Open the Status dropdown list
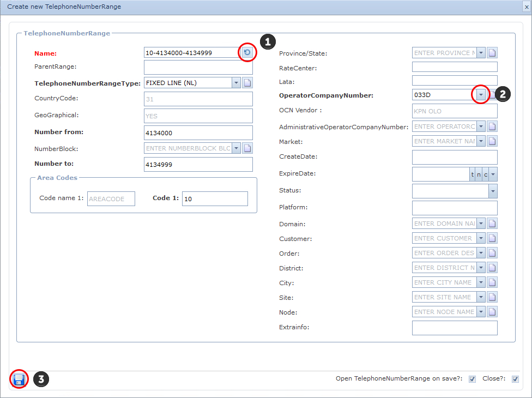 (493, 191)
